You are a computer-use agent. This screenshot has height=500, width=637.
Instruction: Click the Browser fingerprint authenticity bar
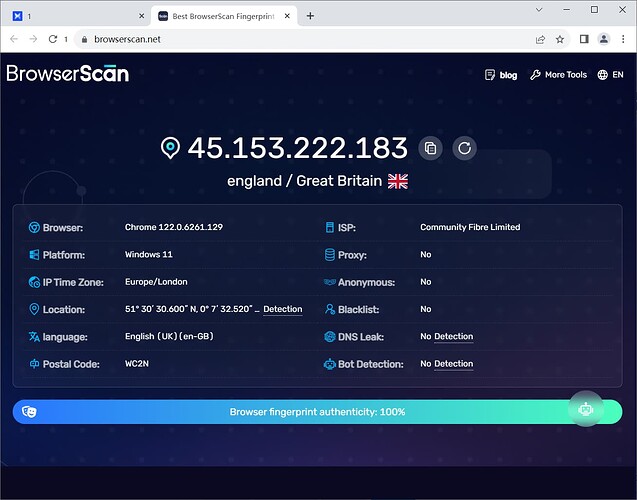point(317,412)
